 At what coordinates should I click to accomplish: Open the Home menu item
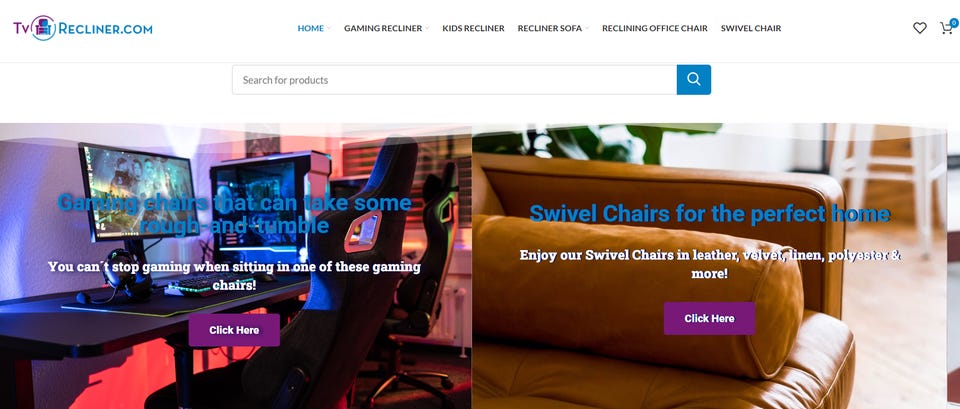[310, 28]
